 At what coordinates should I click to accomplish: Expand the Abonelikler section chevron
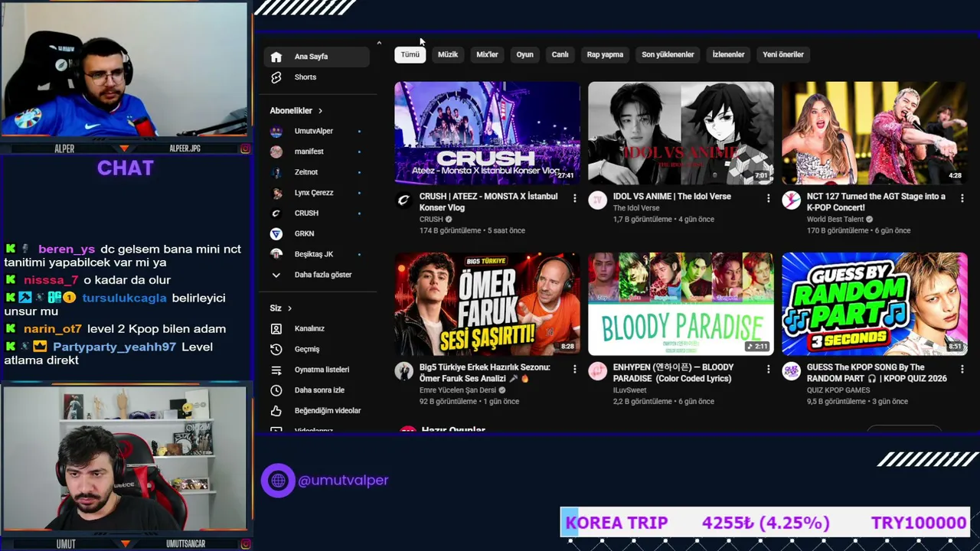320,111
